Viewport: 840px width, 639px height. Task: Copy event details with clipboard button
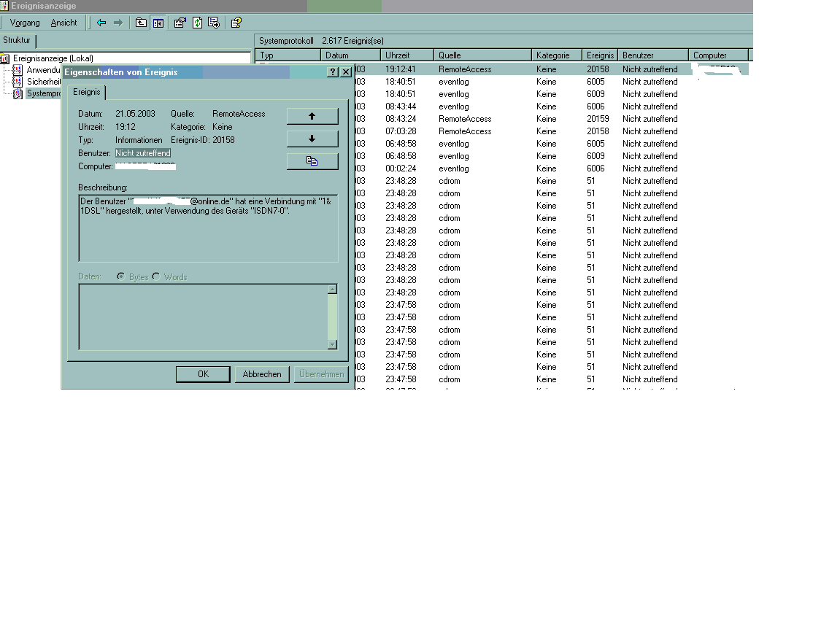[x=312, y=161]
